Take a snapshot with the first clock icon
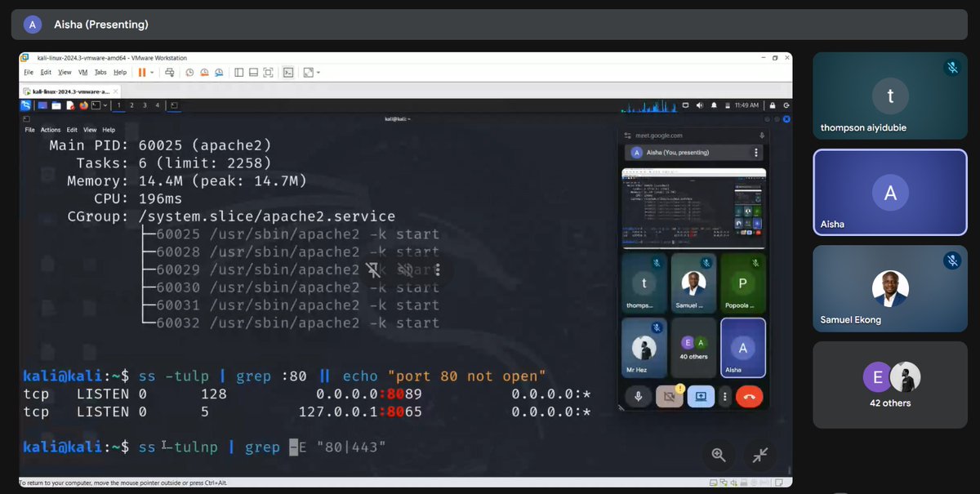980x494 pixels. [x=189, y=73]
